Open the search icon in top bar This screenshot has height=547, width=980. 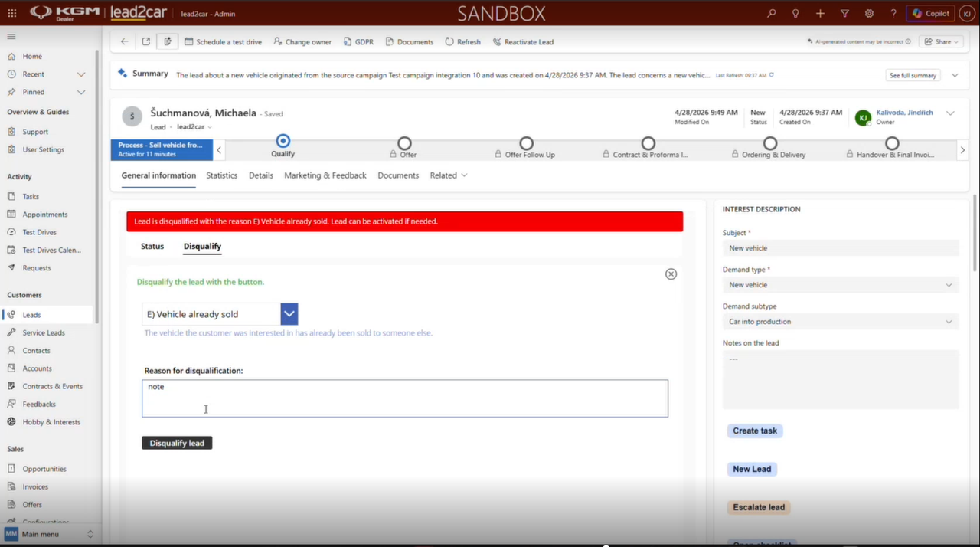click(x=771, y=13)
